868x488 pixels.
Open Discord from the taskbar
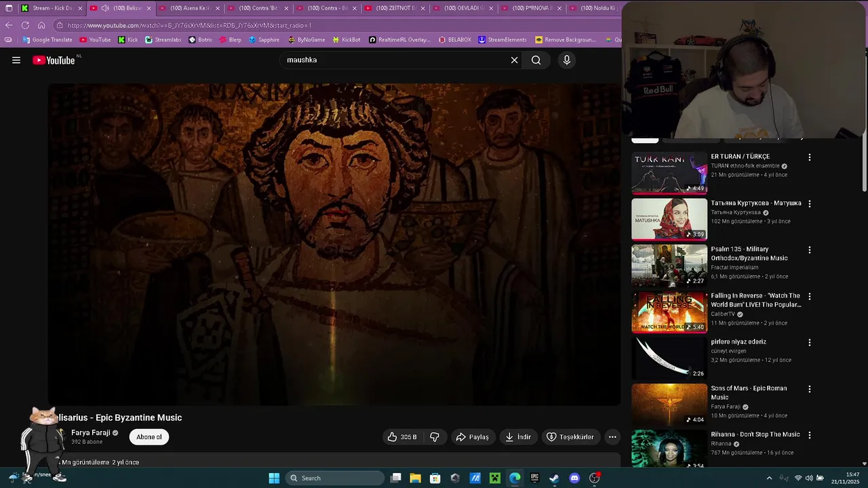pos(574,478)
